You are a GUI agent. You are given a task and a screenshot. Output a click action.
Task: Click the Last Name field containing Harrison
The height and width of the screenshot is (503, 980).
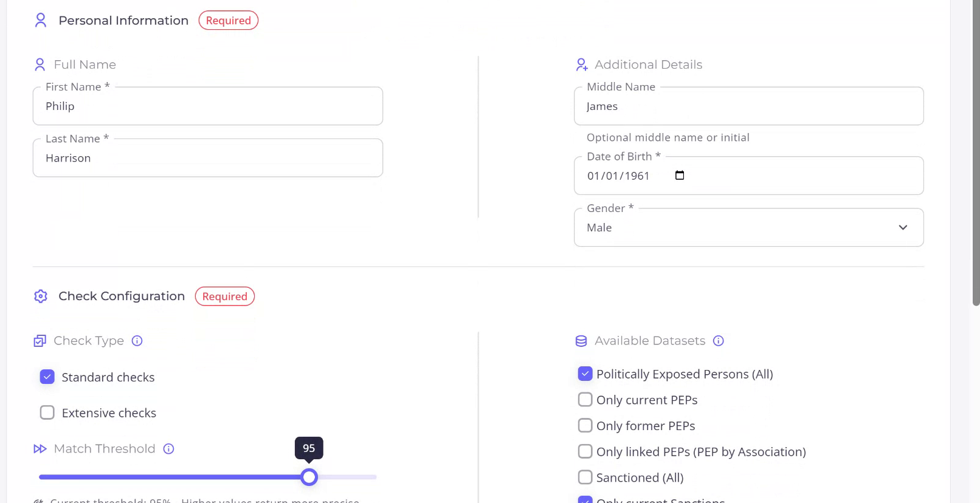207,158
